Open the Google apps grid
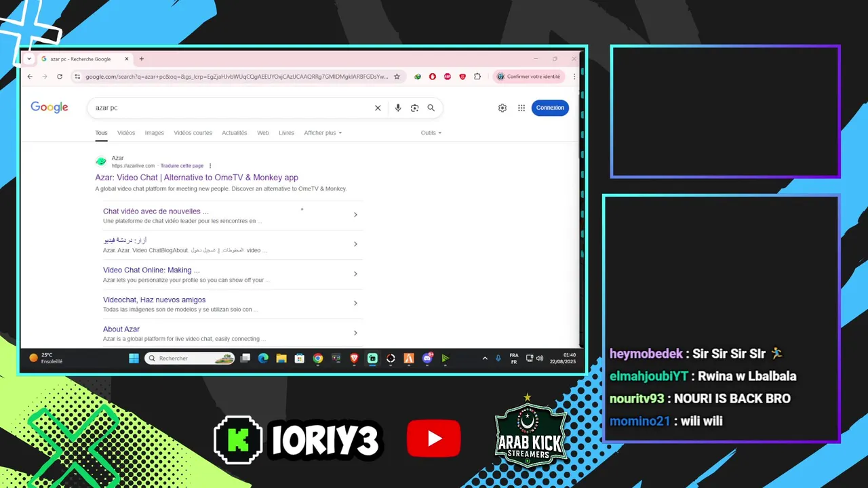Image resolution: width=868 pixels, height=488 pixels. [521, 108]
